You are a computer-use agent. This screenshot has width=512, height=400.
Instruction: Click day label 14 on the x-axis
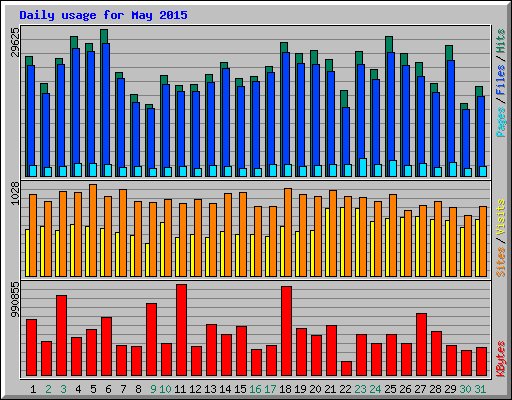(225, 389)
